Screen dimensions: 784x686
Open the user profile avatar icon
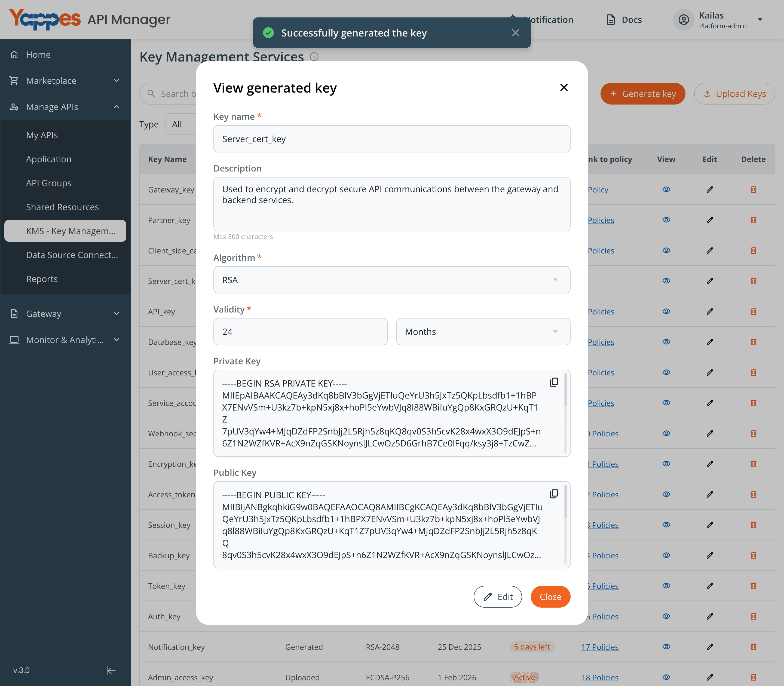tap(684, 20)
